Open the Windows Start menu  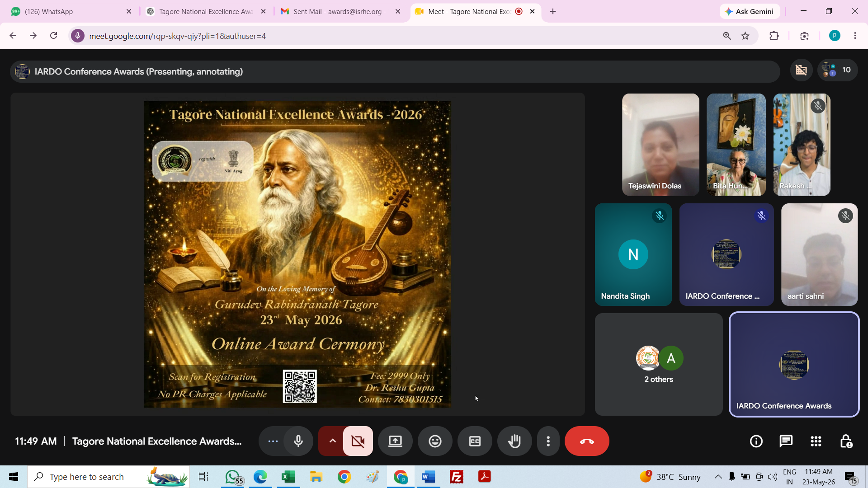[x=14, y=477]
